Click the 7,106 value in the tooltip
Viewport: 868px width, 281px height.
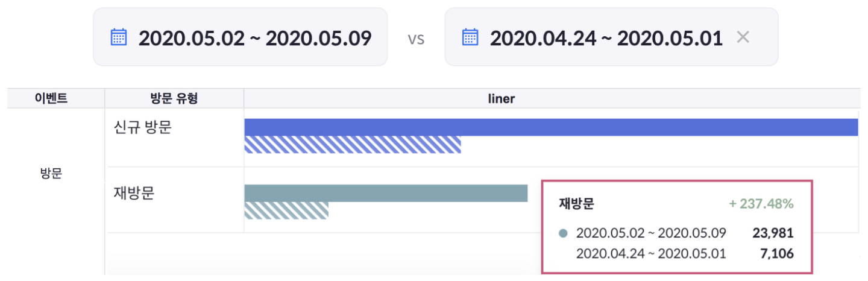coord(777,254)
